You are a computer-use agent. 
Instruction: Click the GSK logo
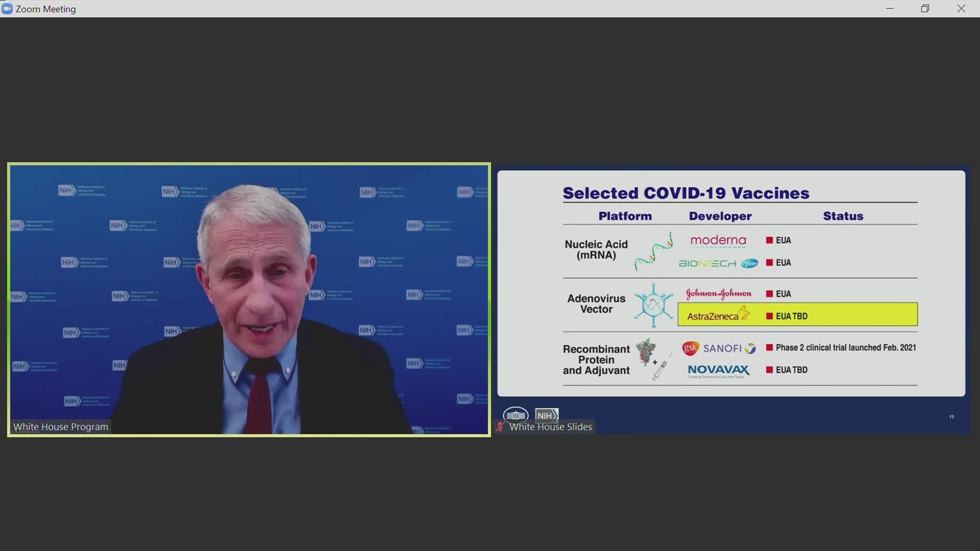pos(690,348)
